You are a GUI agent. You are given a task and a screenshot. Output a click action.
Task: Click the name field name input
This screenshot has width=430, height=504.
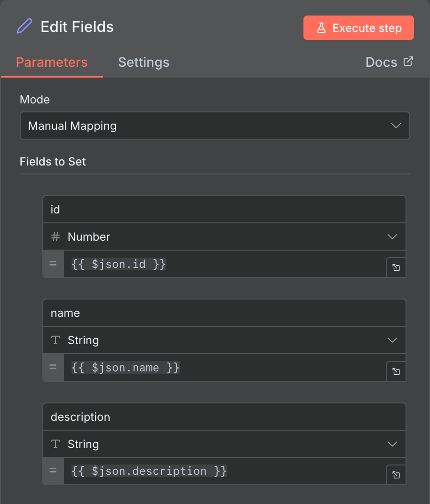coord(224,313)
